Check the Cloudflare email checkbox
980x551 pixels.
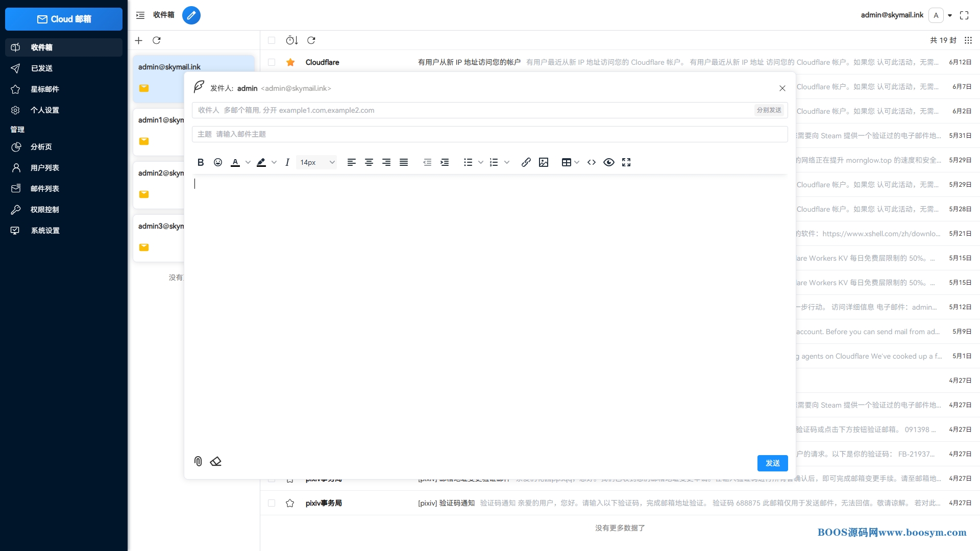tap(272, 62)
